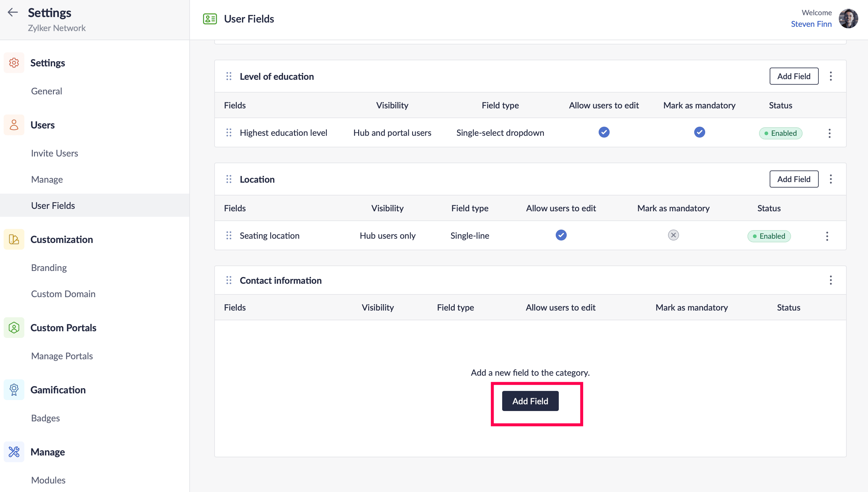The height and width of the screenshot is (492, 868).
Task: Click the back arrow next to Settings
Action: (x=13, y=12)
